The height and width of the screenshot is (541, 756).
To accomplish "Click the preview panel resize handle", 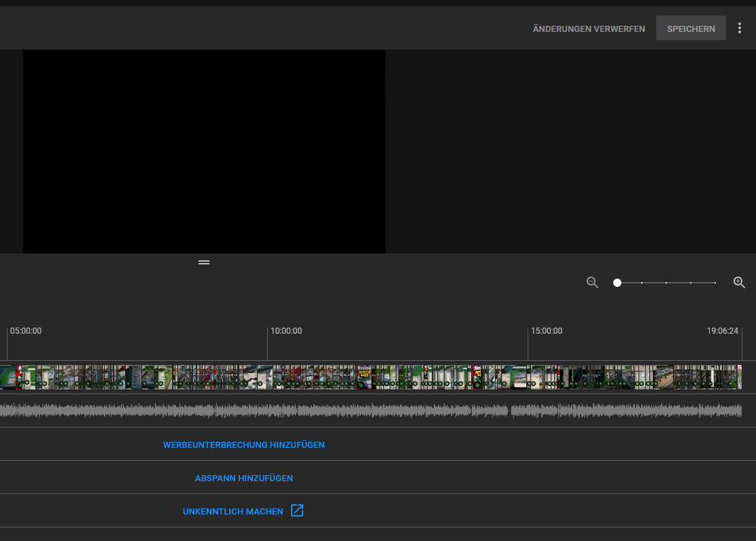I will point(204,262).
